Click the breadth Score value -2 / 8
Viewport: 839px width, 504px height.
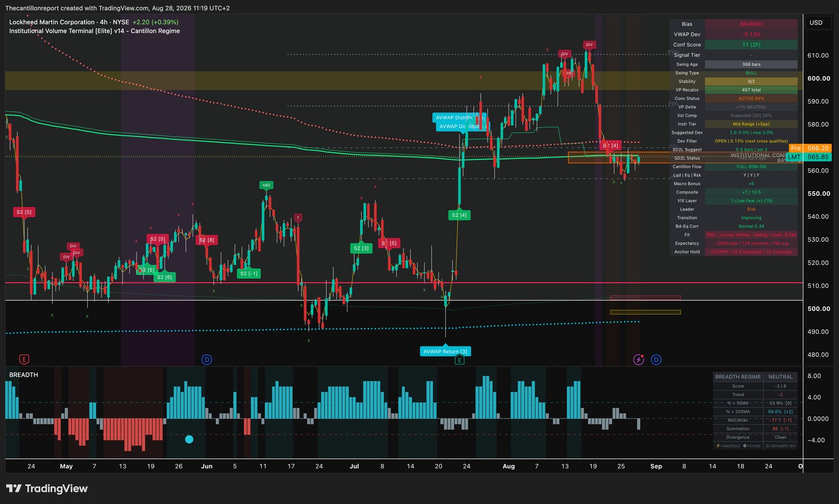click(x=780, y=386)
